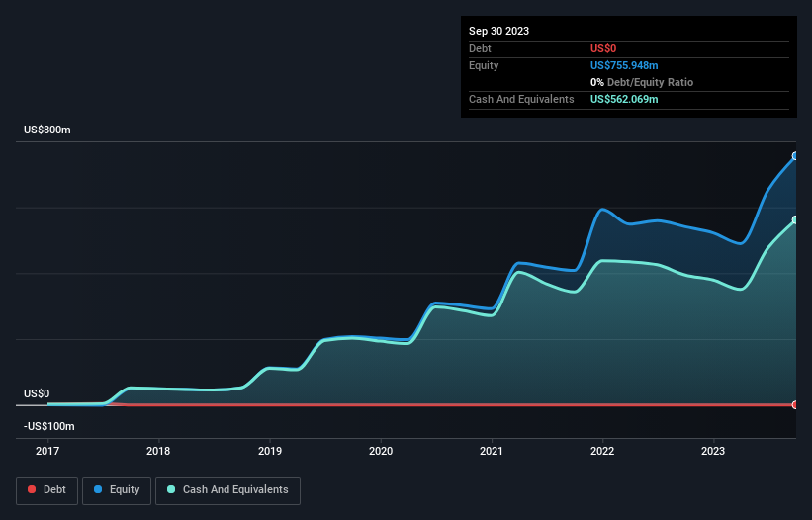Select the teal Cash endpoint marker
This screenshot has height=520, width=812.
point(795,219)
